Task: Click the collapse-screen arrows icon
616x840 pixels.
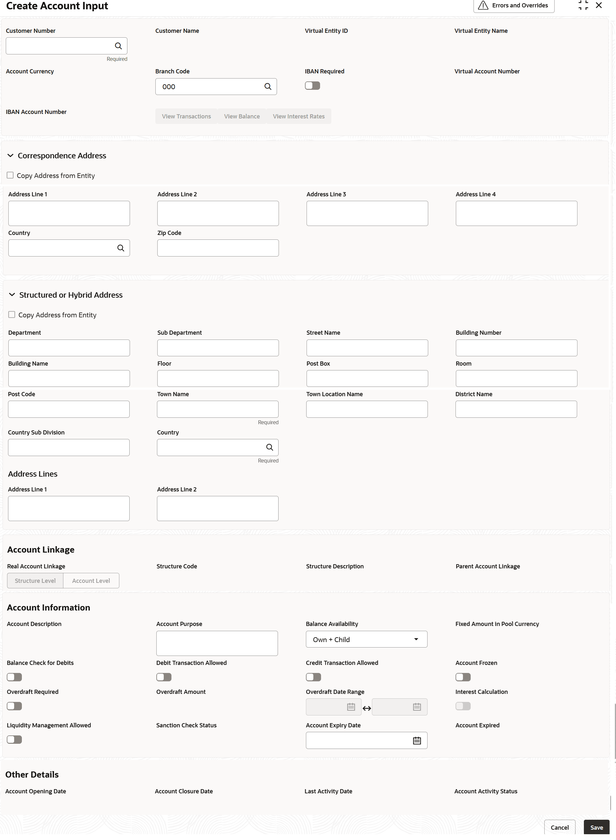Action: (583, 5)
